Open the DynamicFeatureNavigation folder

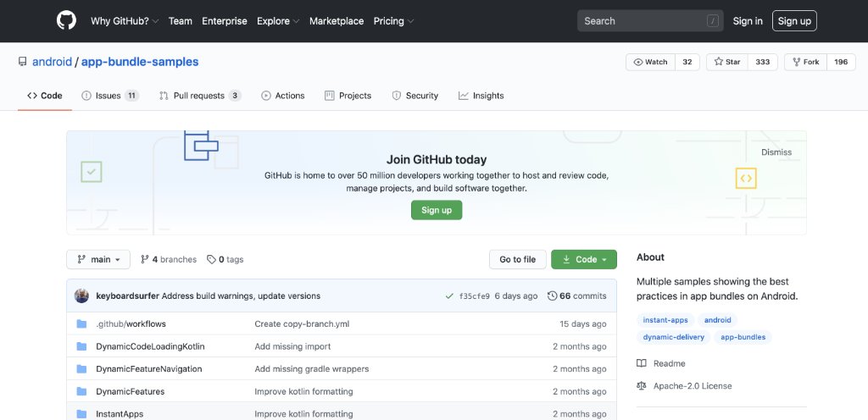(x=149, y=368)
